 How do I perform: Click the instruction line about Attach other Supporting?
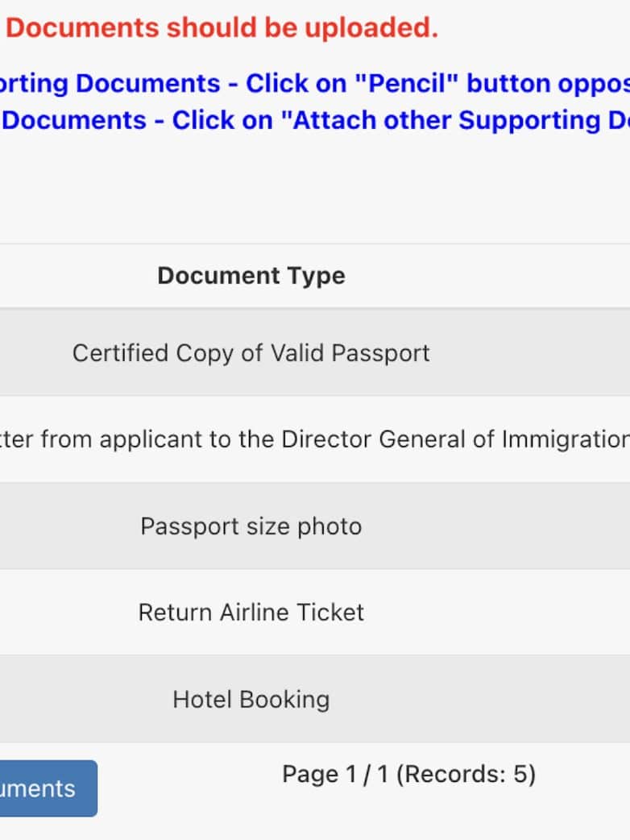pyautogui.click(x=315, y=120)
